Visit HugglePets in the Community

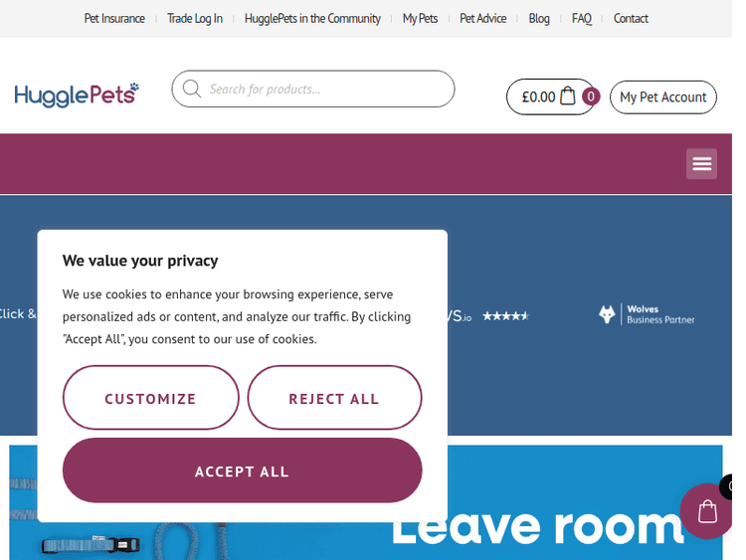pyautogui.click(x=312, y=18)
